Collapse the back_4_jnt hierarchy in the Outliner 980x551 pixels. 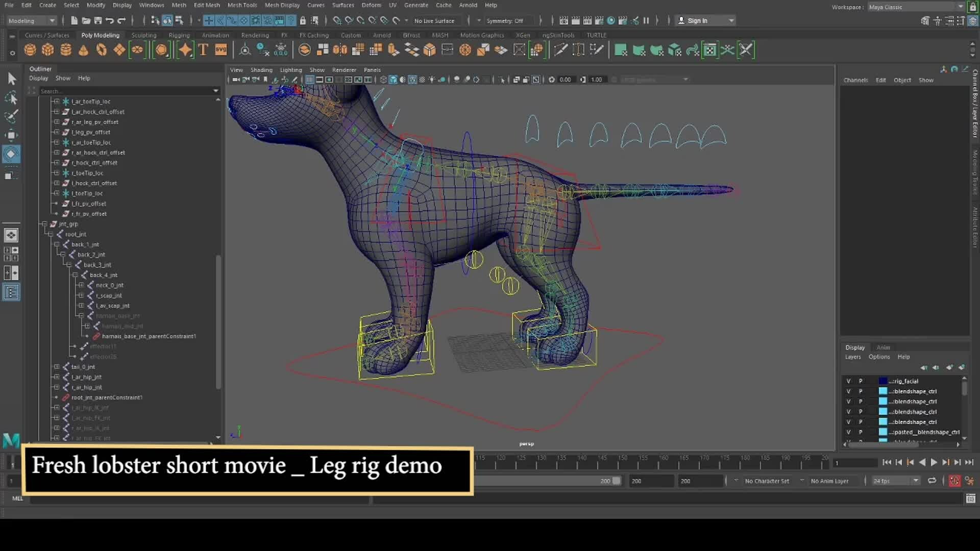click(76, 275)
